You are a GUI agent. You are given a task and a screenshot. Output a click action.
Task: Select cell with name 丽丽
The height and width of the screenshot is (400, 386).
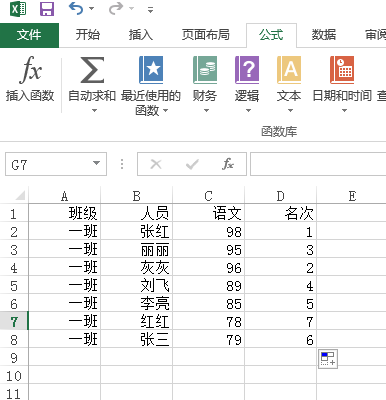tap(137, 249)
